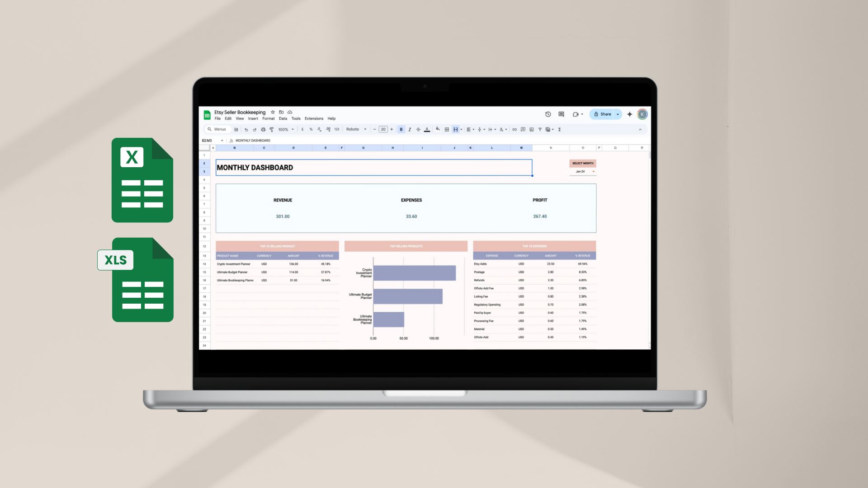Click the text color swatch icon
The width and height of the screenshot is (868, 488).
point(427,130)
